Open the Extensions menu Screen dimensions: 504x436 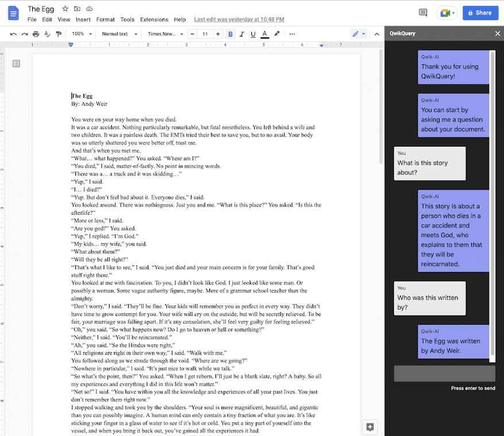(x=154, y=19)
